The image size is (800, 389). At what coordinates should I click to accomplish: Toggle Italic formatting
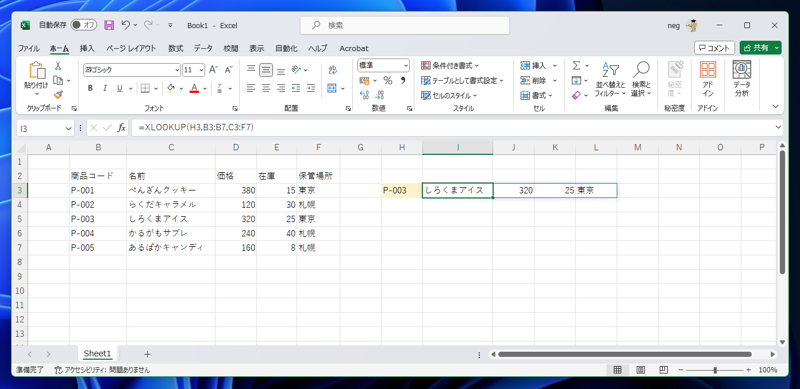(x=105, y=88)
